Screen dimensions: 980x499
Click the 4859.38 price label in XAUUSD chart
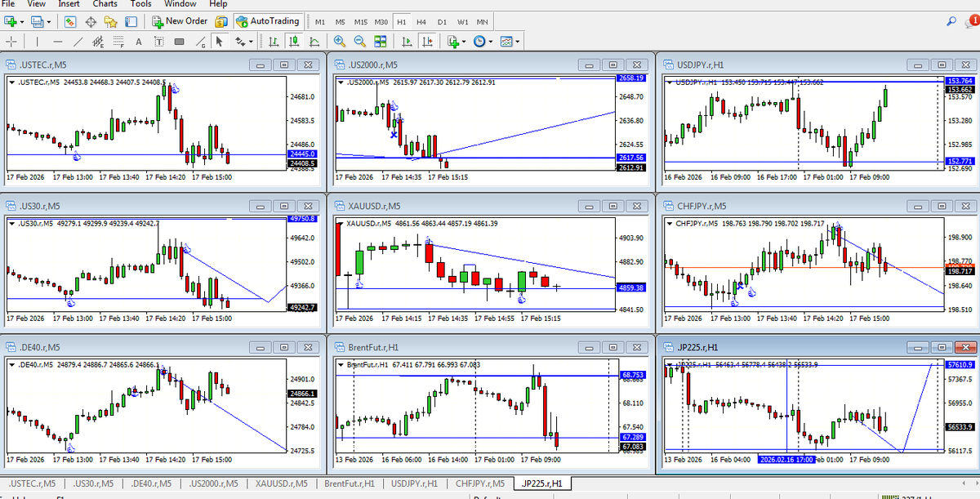point(633,287)
